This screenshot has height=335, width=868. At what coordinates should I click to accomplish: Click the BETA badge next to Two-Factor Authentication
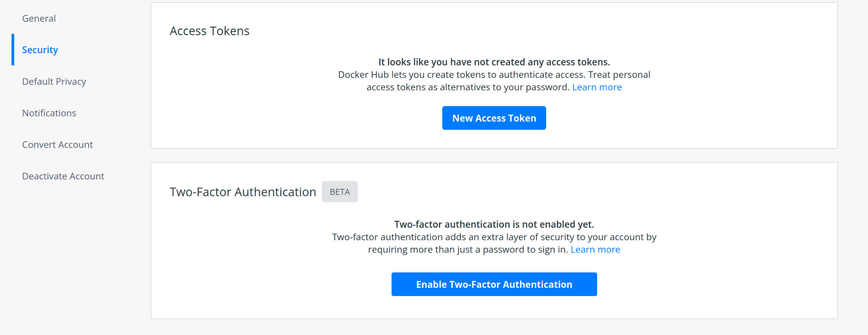click(339, 191)
